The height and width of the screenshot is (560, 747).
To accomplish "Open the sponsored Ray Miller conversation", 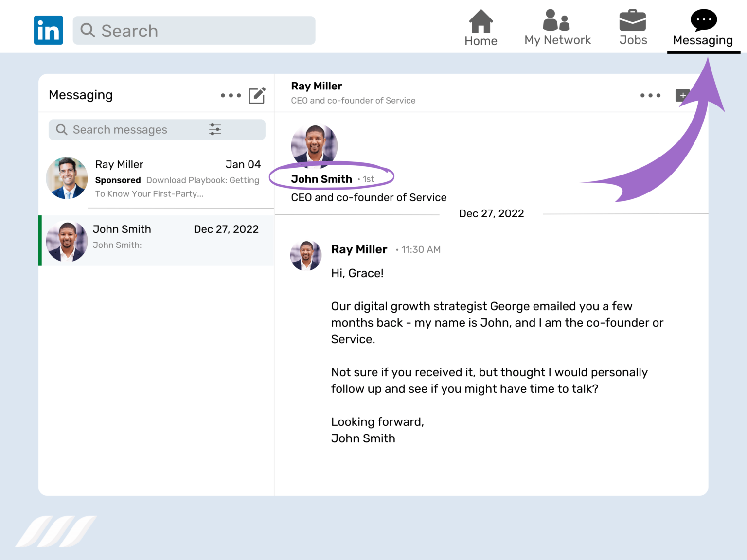I will click(156, 178).
